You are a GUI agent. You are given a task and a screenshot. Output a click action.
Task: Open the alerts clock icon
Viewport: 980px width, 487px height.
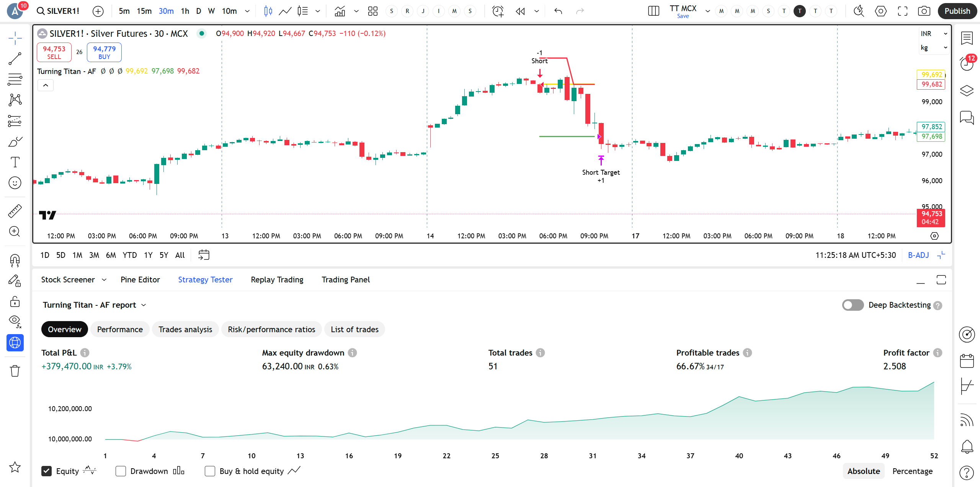[967, 64]
